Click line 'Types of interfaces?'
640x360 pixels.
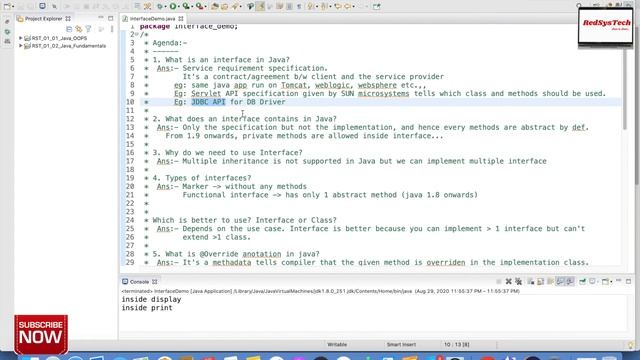point(202,178)
